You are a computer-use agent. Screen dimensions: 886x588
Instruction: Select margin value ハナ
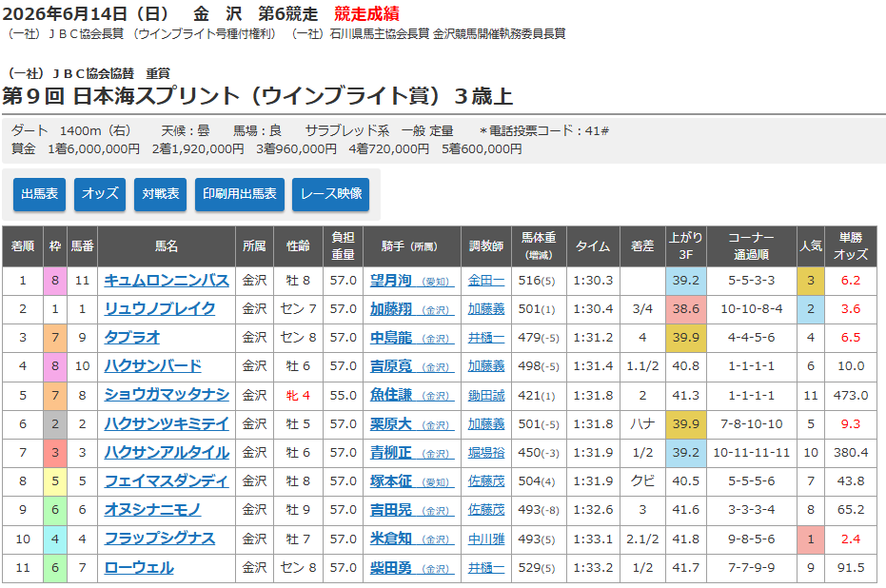click(x=642, y=423)
